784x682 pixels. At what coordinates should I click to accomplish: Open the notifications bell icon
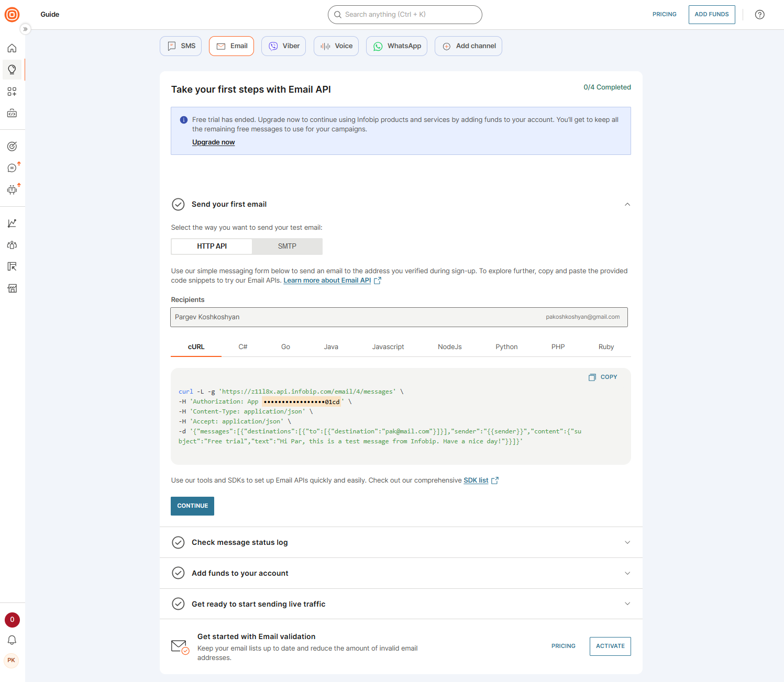(x=12, y=640)
